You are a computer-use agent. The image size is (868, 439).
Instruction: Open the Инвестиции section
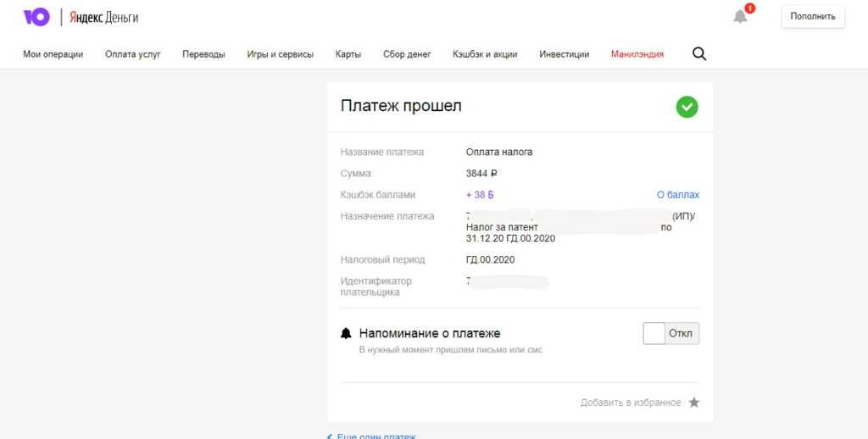pyautogui.click(x=564, y=54)
